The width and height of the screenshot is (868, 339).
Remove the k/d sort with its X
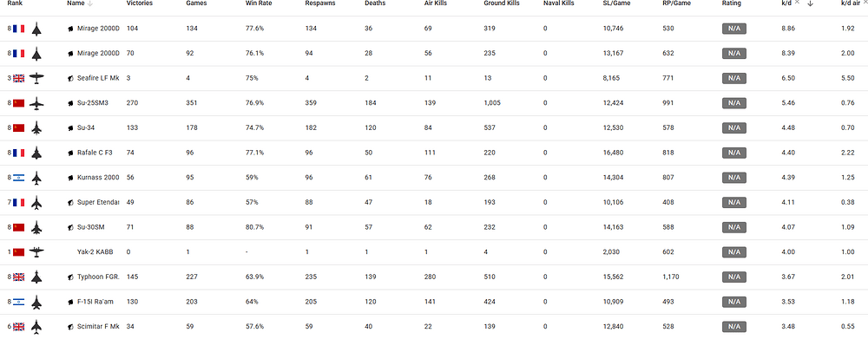coord(797,3)
